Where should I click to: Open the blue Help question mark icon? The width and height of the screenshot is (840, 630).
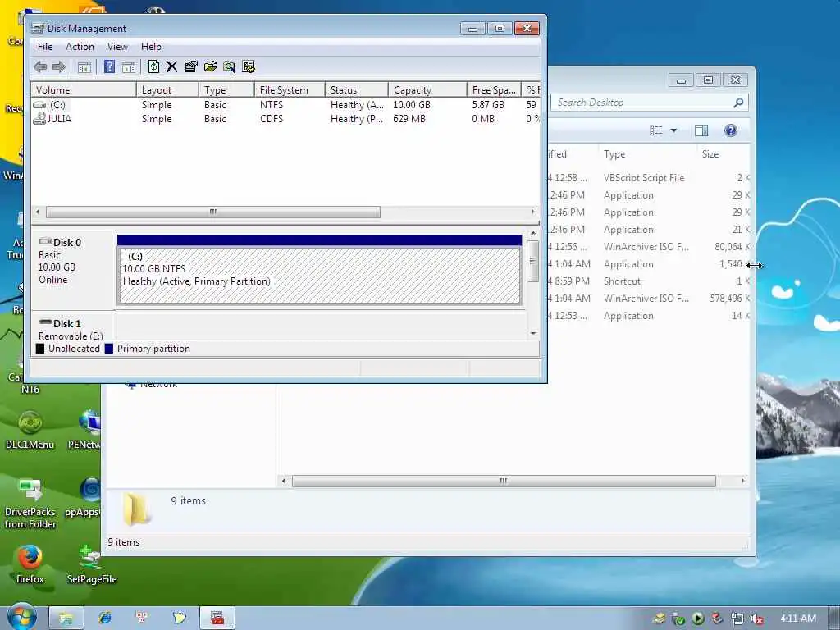(109, 66)
